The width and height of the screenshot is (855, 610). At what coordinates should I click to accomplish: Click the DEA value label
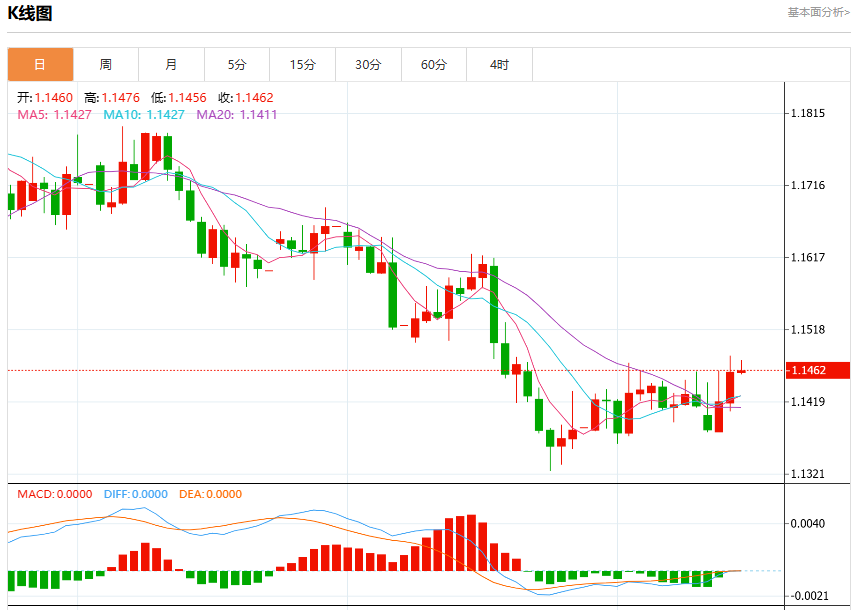pos(210,494)
